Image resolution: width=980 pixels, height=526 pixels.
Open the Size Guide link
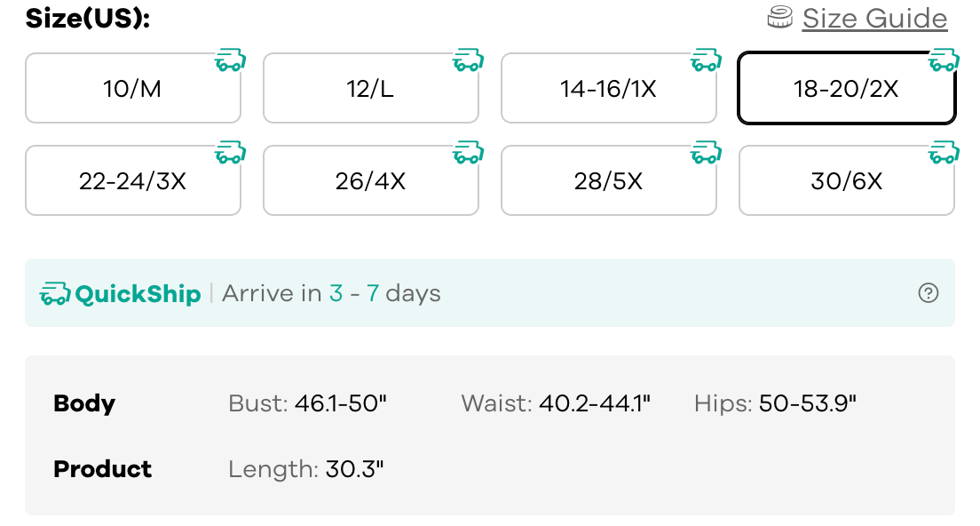click(x=874, y=18)
